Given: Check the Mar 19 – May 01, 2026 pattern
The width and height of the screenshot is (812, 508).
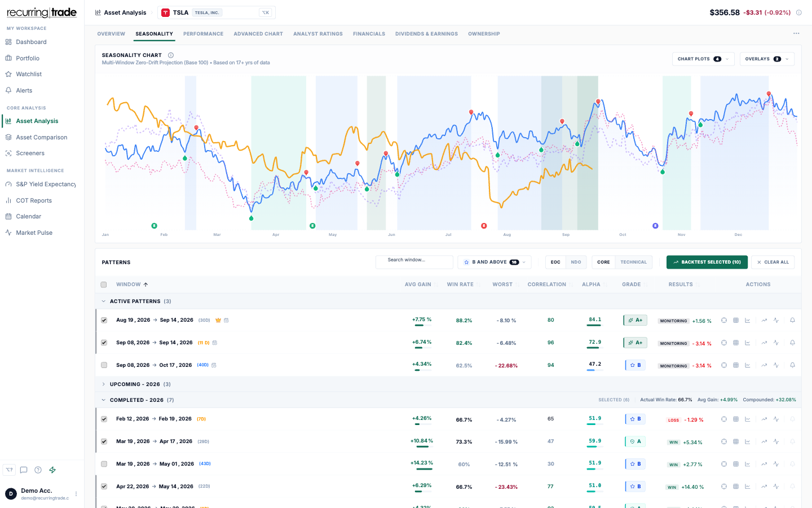Looking at the screenshot, I should [104, 464].
